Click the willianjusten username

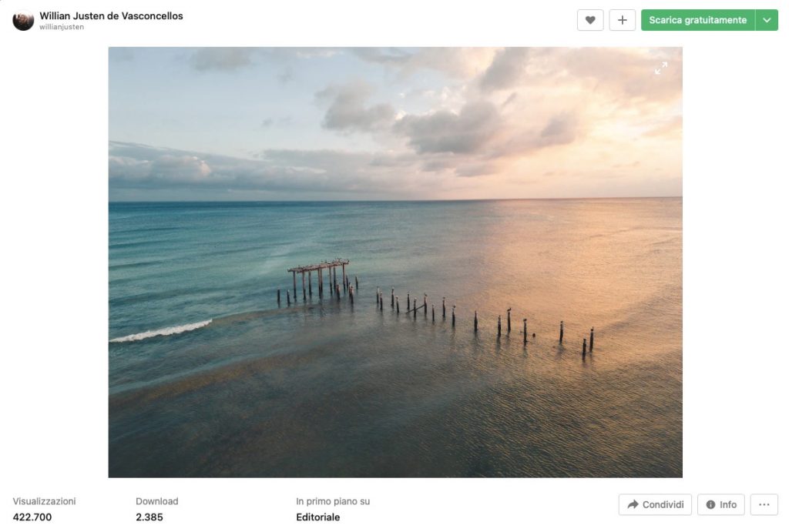coord(62,27)
